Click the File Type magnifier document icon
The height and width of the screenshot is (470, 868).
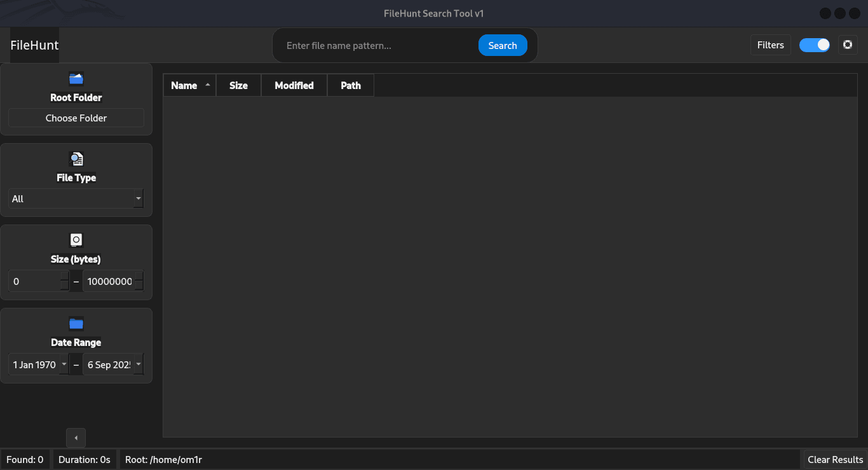coord(76,159)
